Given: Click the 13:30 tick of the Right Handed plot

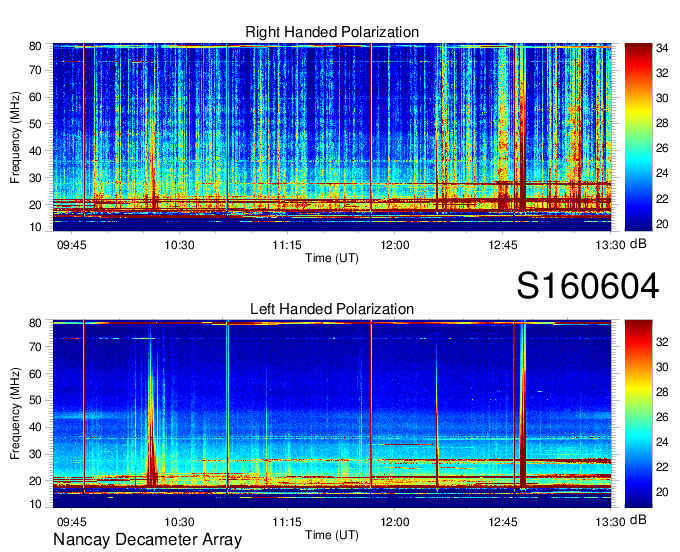Looking at the screenshot, I should (x=610, y=245).
